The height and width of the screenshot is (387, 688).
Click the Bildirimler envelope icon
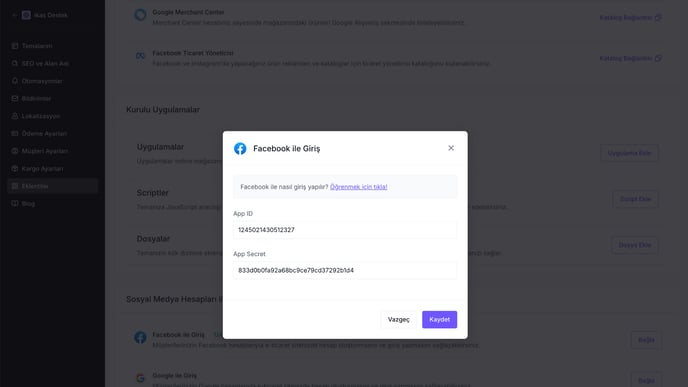(x=15, y=98)
